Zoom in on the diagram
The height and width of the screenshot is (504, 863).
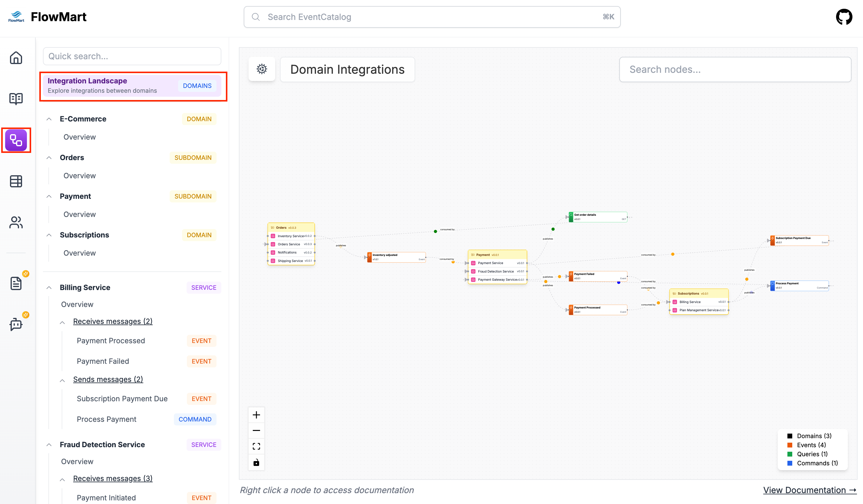(256, 415)
